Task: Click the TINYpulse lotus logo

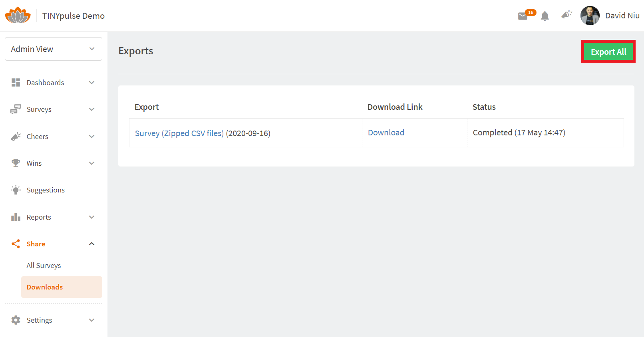Action: click(x=18, y=16)
